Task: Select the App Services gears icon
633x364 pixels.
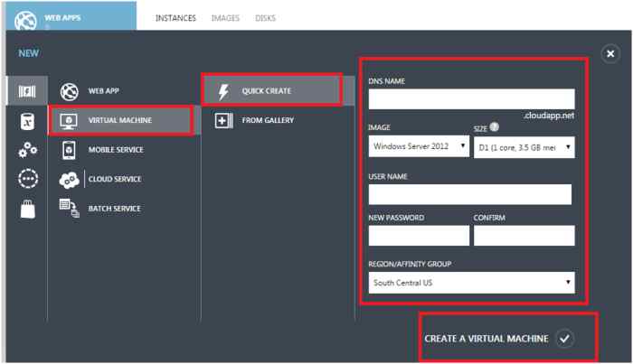Action: tap(27, 150)
